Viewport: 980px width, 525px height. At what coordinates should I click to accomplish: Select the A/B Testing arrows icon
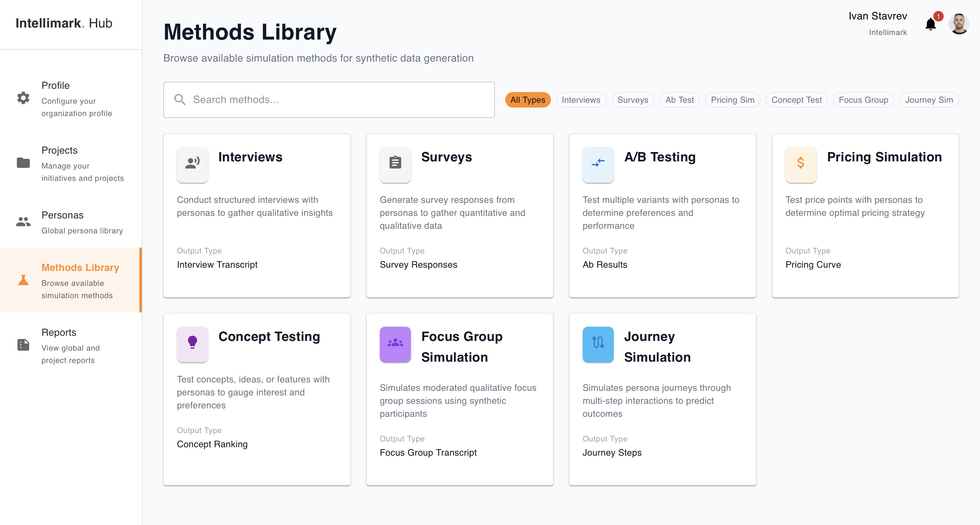tap(598, 164)
